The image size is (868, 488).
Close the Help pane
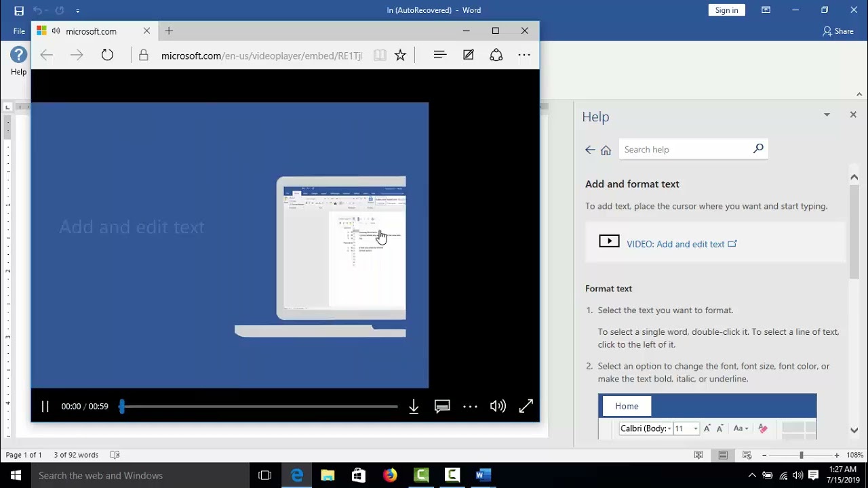click(x=853, y=115)
